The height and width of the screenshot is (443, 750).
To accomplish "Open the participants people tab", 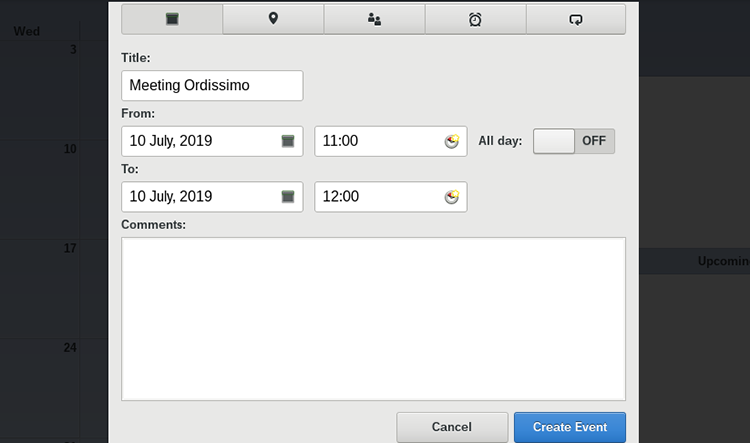I will (x=375, y=19).
